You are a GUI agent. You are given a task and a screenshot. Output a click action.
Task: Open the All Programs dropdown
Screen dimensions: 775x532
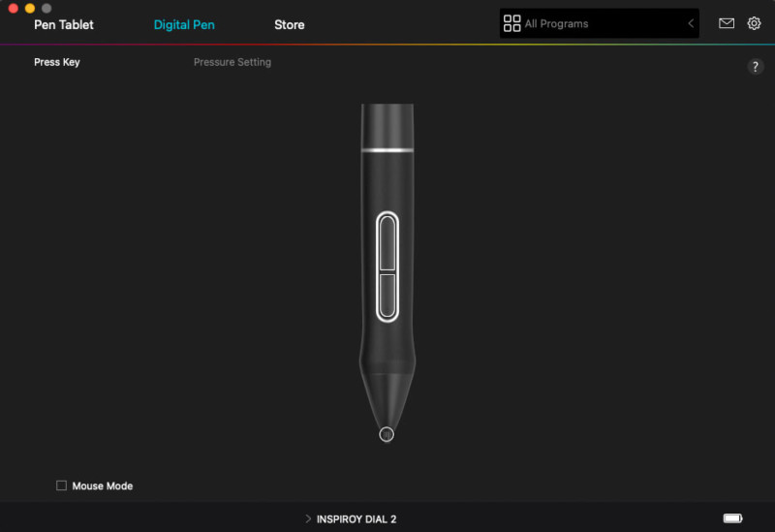click(599, 23)
